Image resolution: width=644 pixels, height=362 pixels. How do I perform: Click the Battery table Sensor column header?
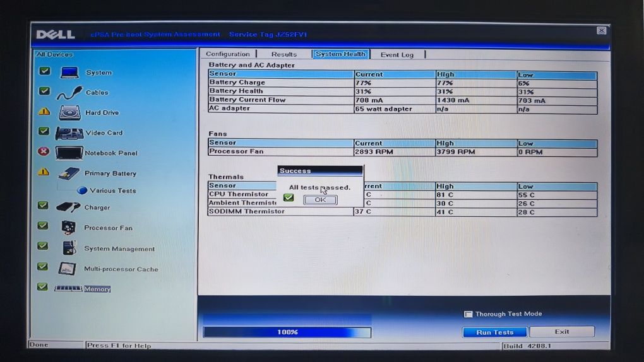click(281, 74)
